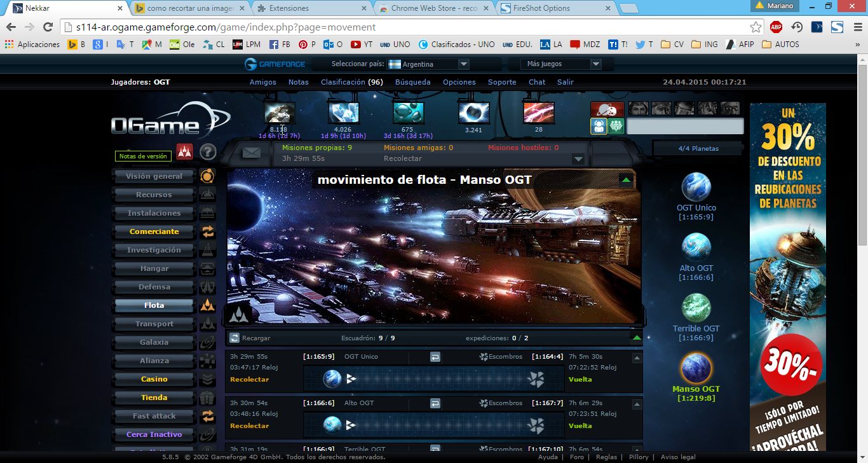The height and width of the screenshot is (463, 868).
Task: Click the orange ships icon beside Flota
Action: click(207, 305)
